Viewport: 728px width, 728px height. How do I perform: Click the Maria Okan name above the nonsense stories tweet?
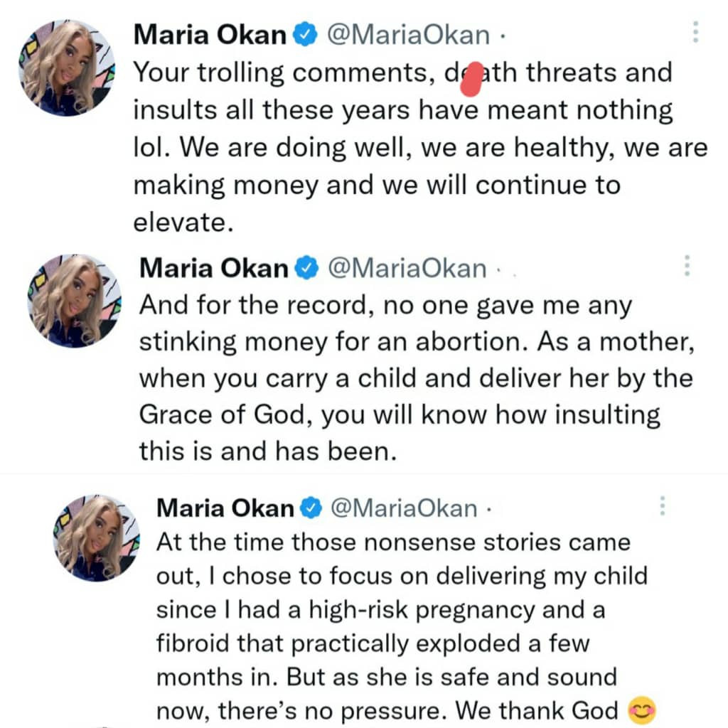(x=225, y=508)
